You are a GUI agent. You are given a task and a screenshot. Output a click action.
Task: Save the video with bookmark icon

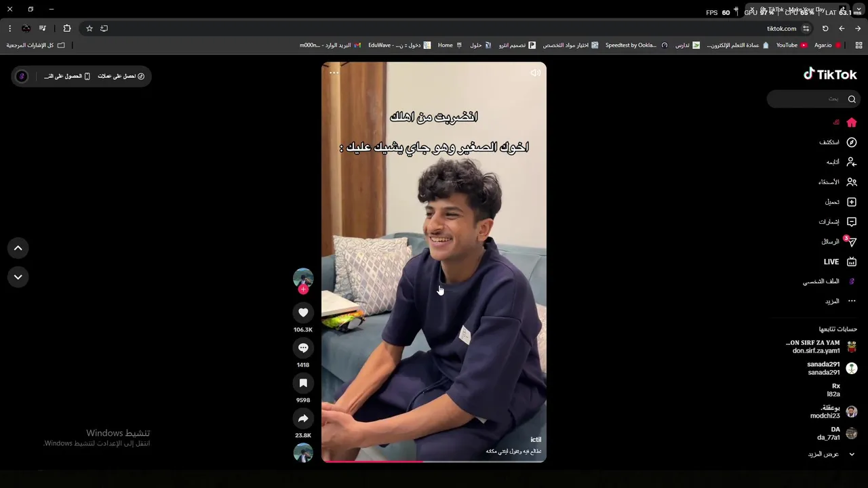(303, 383)
